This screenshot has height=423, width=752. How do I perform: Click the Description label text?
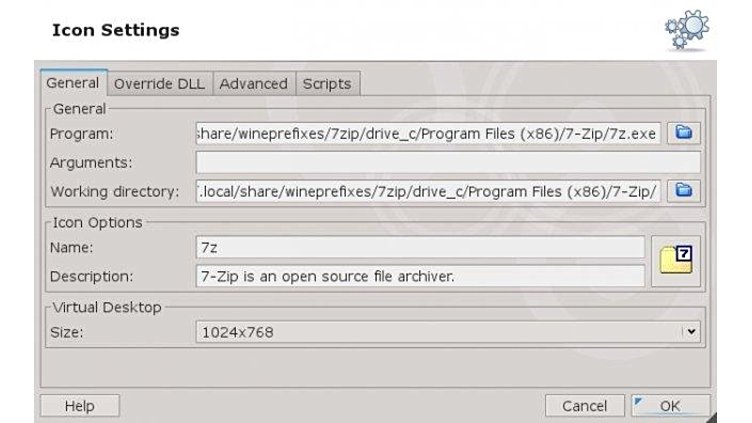coord(90,275)
